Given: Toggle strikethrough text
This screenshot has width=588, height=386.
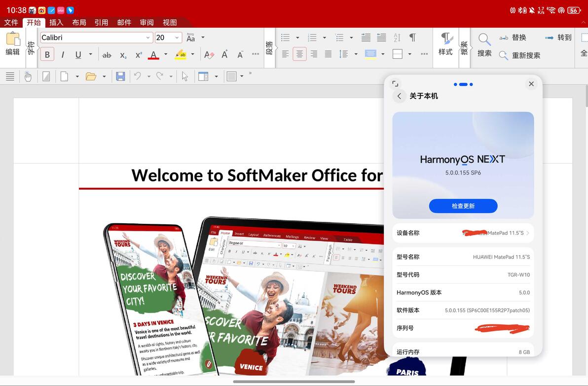Looking at the screenshot, I should click(x=107, y=55).
